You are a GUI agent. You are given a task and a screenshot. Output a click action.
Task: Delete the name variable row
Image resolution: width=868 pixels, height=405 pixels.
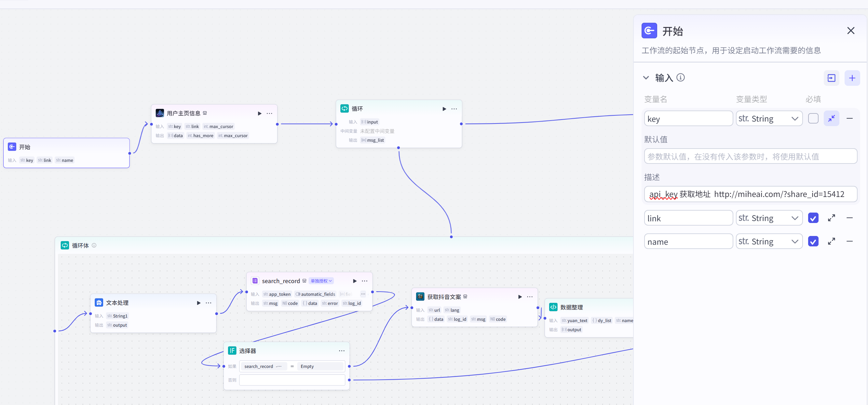click(849, 242)
